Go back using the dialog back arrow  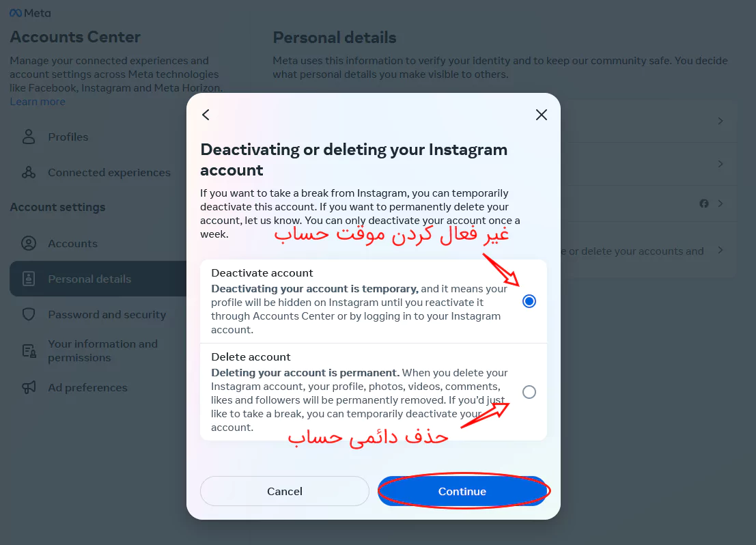click(206, 115)
